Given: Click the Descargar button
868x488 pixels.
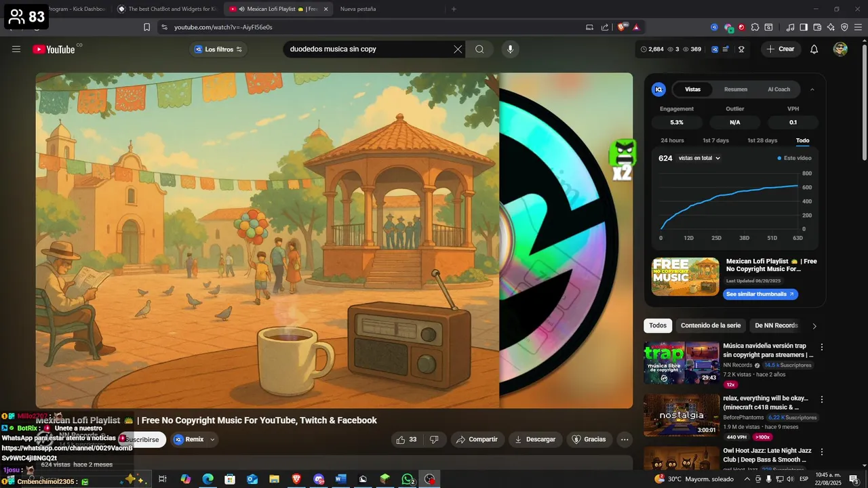Looking at the screenshot, I should (x=535, y=439).
